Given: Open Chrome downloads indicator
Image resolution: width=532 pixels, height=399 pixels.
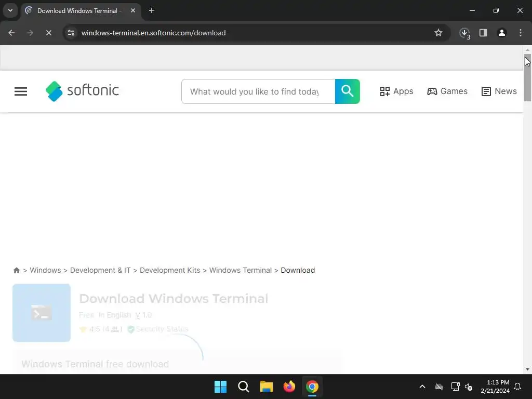Looking at the screenshot, I should (464, 33).
